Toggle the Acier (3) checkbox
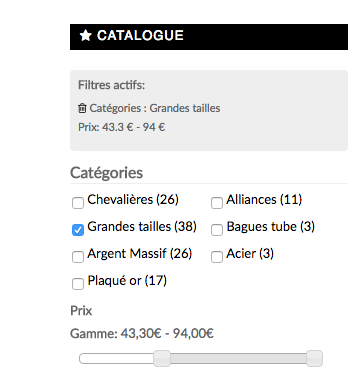The image size is (363, 380). click(217, 257)
